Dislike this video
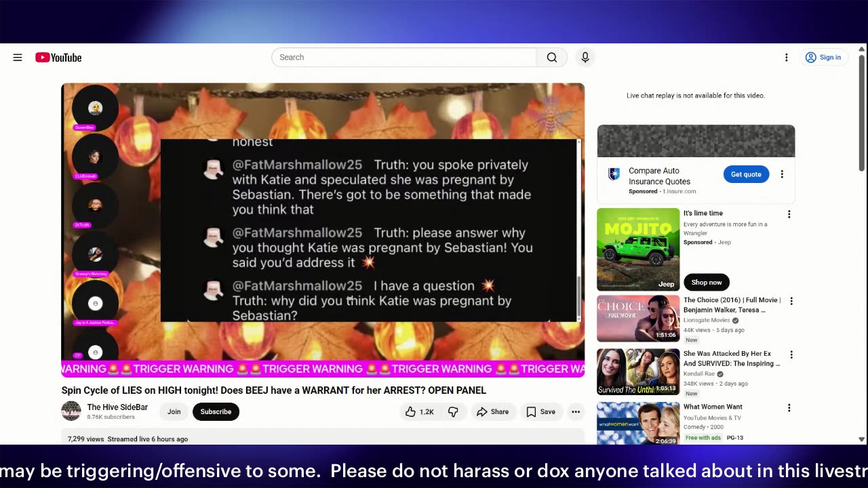This screenshot has height=488, width=868. click(x=453, y=411)
